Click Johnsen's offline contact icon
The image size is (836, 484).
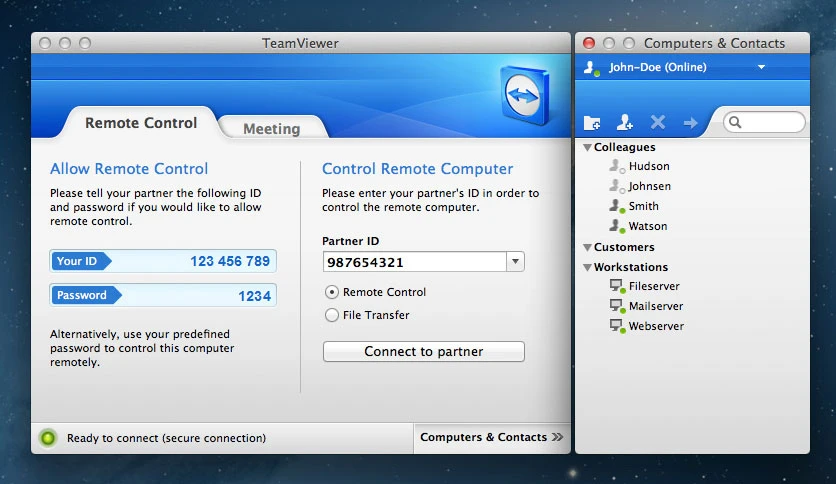pos(617,186)
